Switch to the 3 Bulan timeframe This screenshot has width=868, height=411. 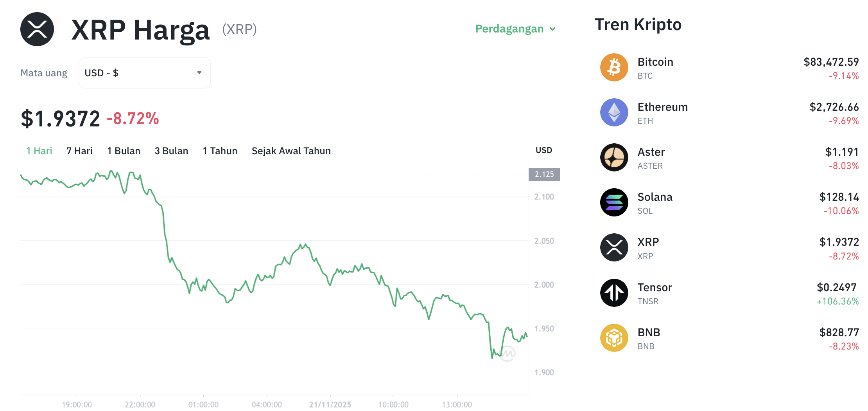point(171,151)
